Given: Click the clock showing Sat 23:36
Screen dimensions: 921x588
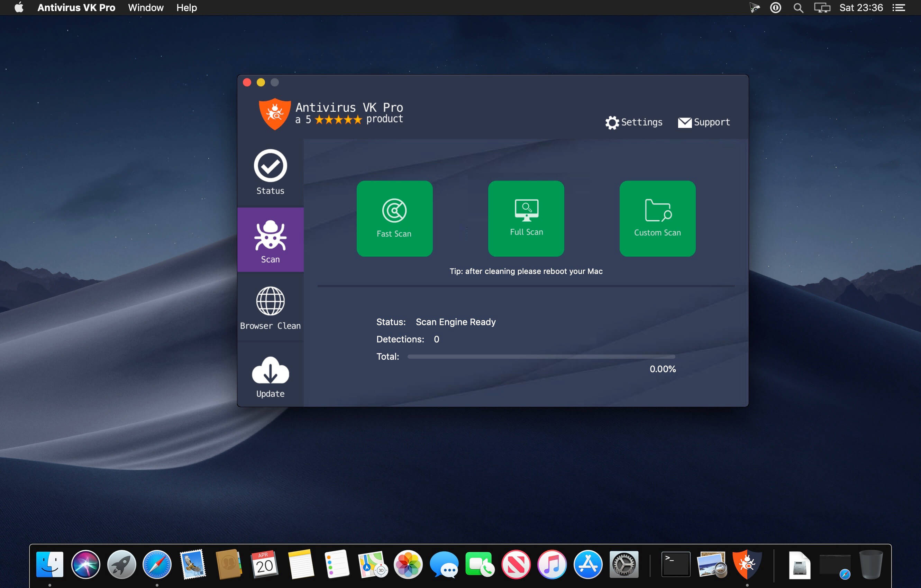Looking at the screenshot, I should click(861, 8).
